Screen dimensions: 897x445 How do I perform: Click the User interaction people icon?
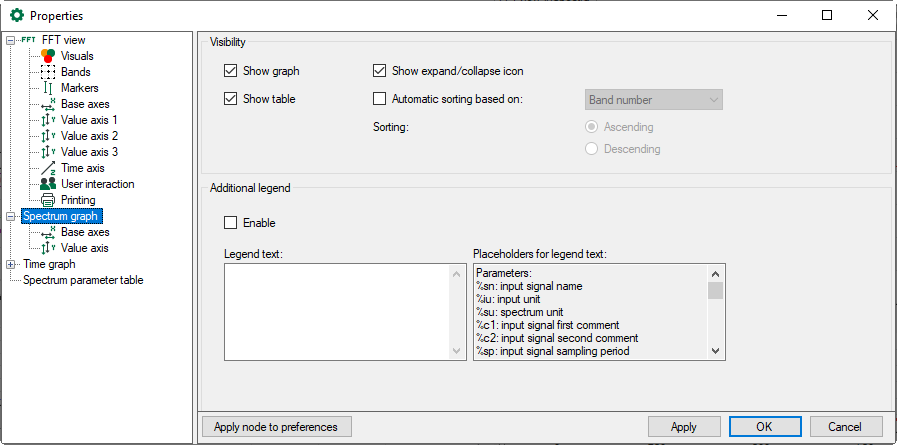point(48,184)
